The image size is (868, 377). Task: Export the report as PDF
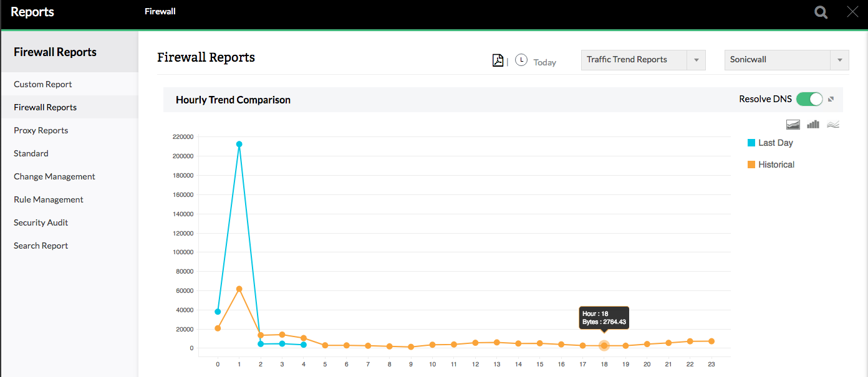(x=498, y=60)
